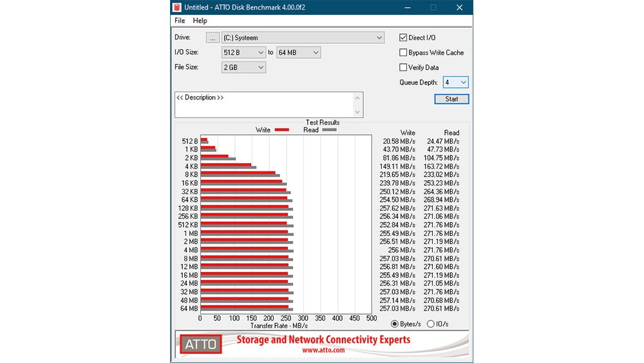Open the 512 B minimum I/O size dropdown
This screenshot has height=363, width=644.
pyautogui.click(x=243, y=53)
